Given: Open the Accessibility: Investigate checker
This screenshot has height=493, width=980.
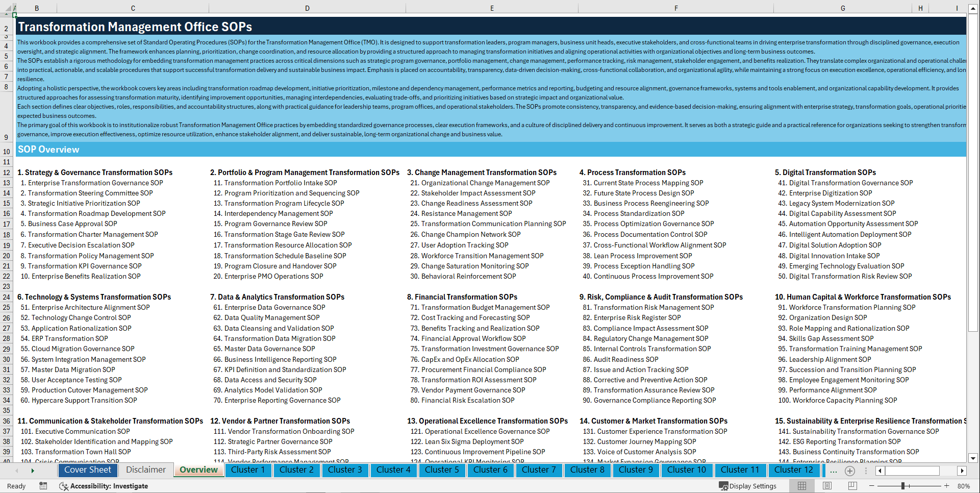Looking at the screenshot, I should [104, 486].
